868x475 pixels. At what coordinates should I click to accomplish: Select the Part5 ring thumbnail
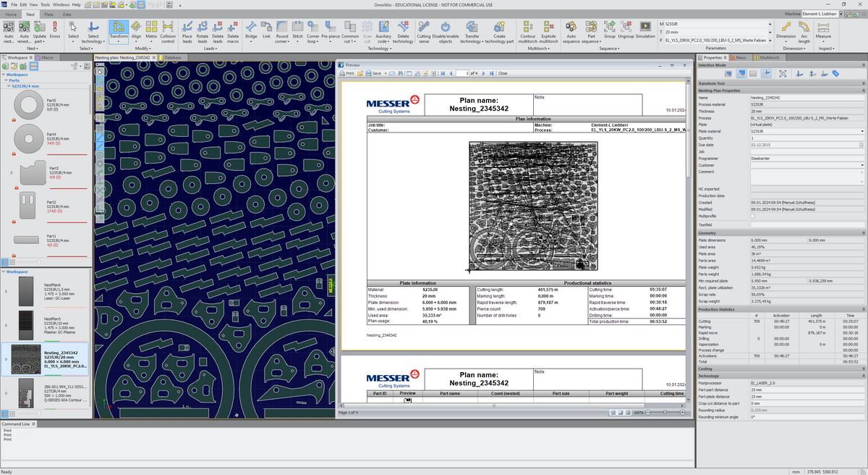point(28,106)
